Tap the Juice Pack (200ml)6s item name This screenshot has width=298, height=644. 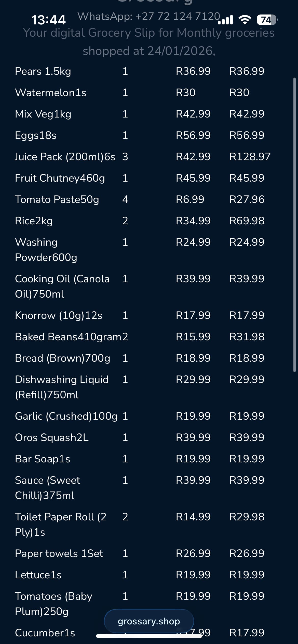tap(65, 157)
